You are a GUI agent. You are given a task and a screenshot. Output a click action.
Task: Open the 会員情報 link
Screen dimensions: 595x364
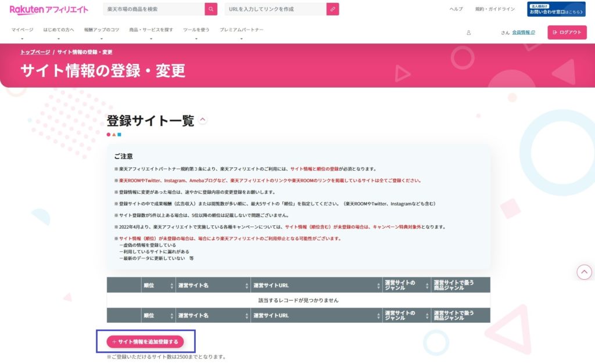point(523,33)
